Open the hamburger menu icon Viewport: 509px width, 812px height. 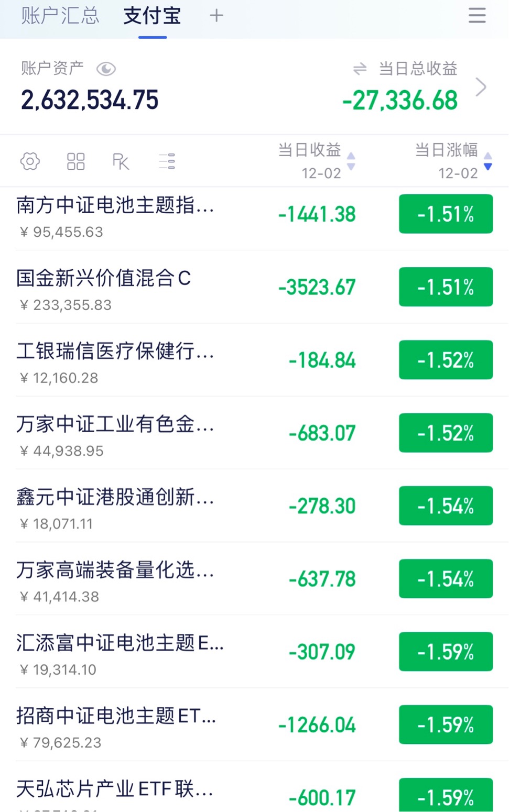coord(476,15)
